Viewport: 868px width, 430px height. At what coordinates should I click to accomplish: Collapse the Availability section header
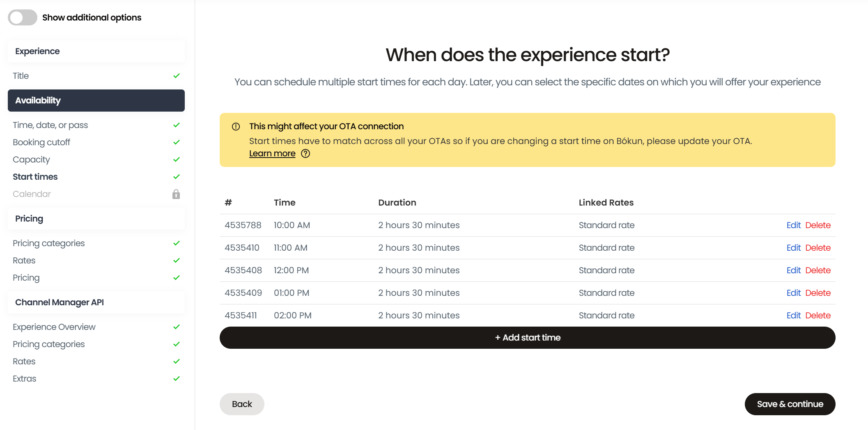[x=96, y=101]
